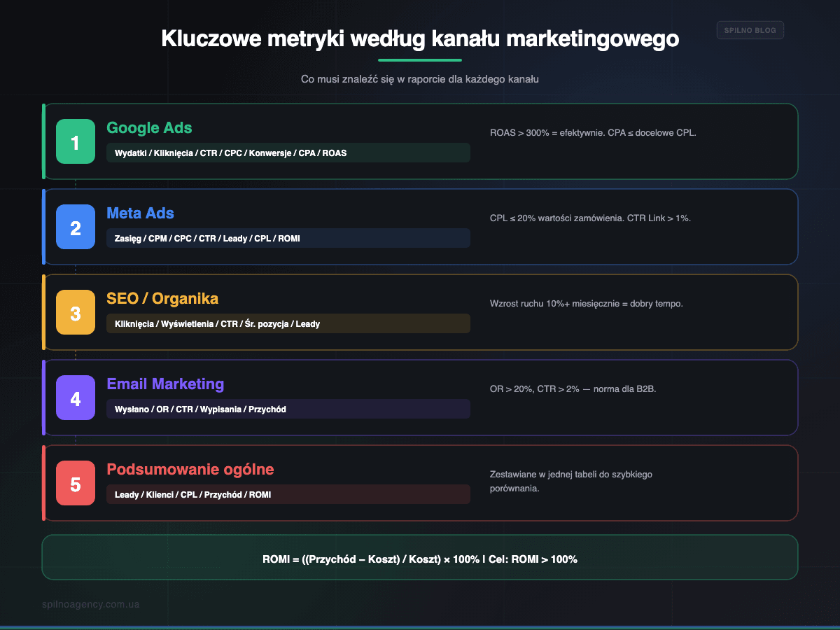Click the note 'Zestawiane w jednej tabeli'
The image size is (840, 630).
pos(571,481)
